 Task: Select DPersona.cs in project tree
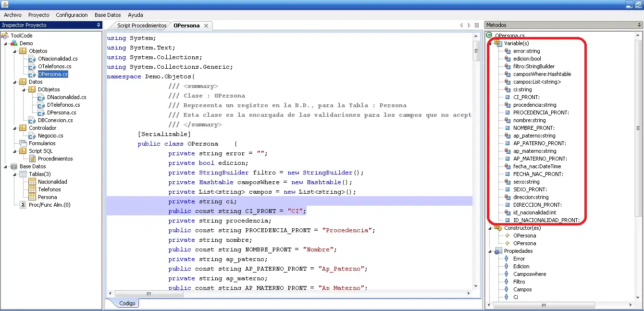[x=62, y=112]
